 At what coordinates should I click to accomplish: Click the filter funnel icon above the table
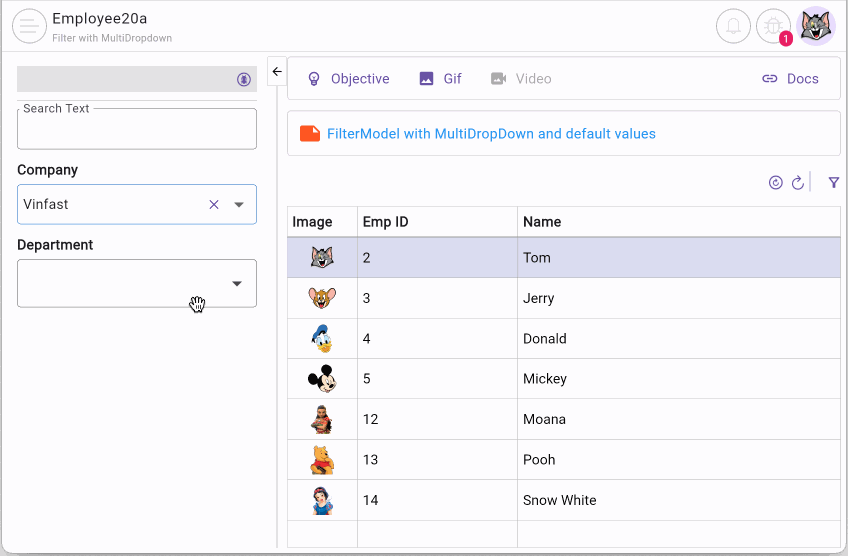[x=834, y=183]
